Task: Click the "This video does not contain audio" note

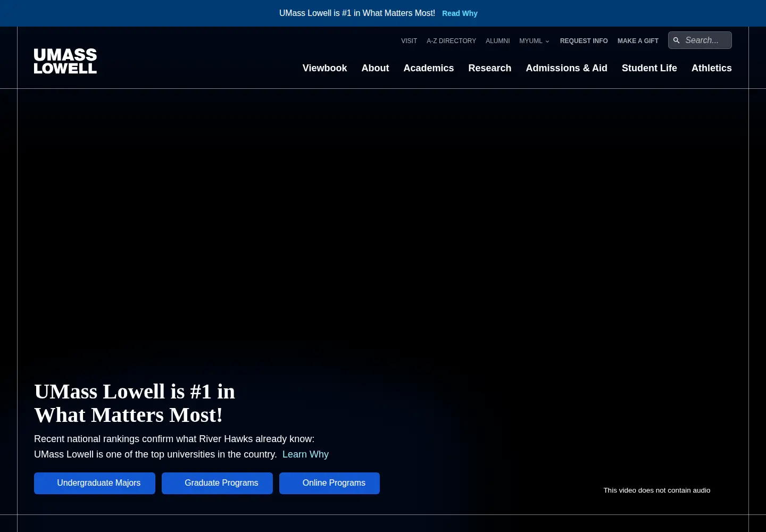Action: click(x=657, y=491)
